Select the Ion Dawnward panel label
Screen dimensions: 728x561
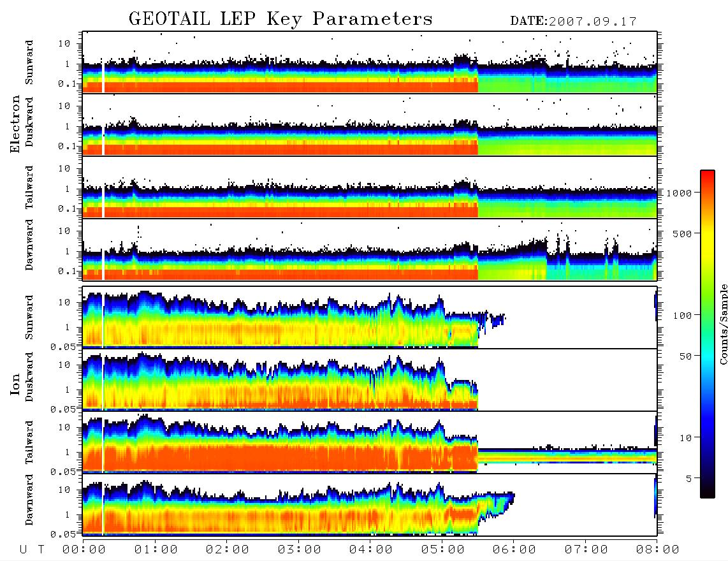point(29,500)
